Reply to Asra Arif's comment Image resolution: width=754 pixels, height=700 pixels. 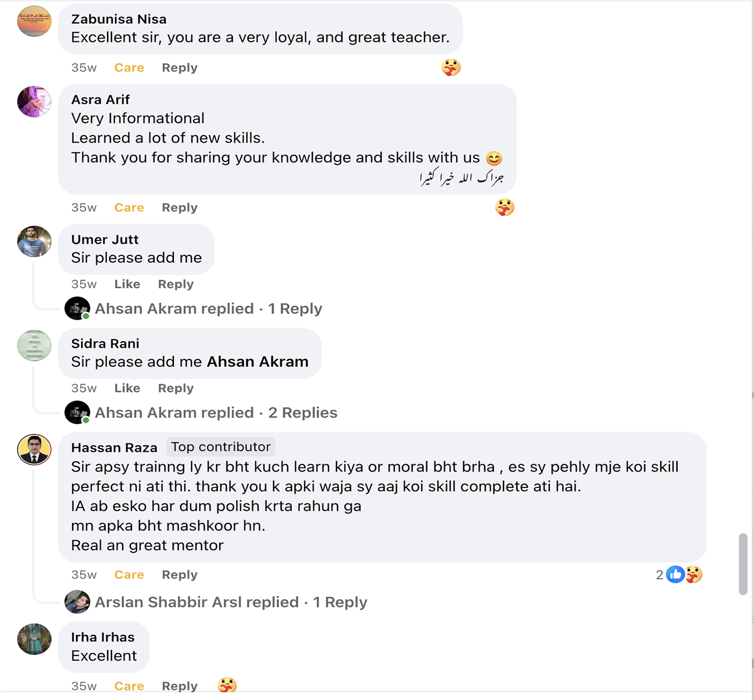click(179, 208)
